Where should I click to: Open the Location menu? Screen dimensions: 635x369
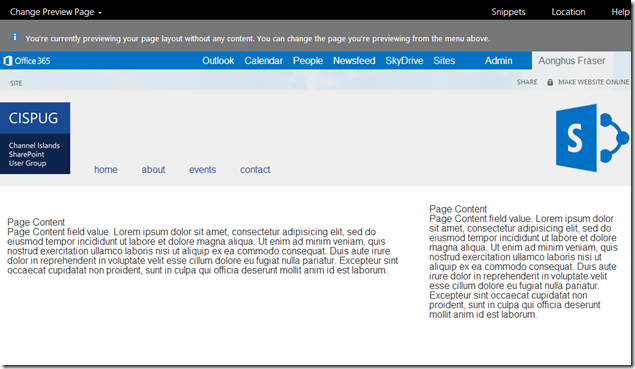(568, 12)
